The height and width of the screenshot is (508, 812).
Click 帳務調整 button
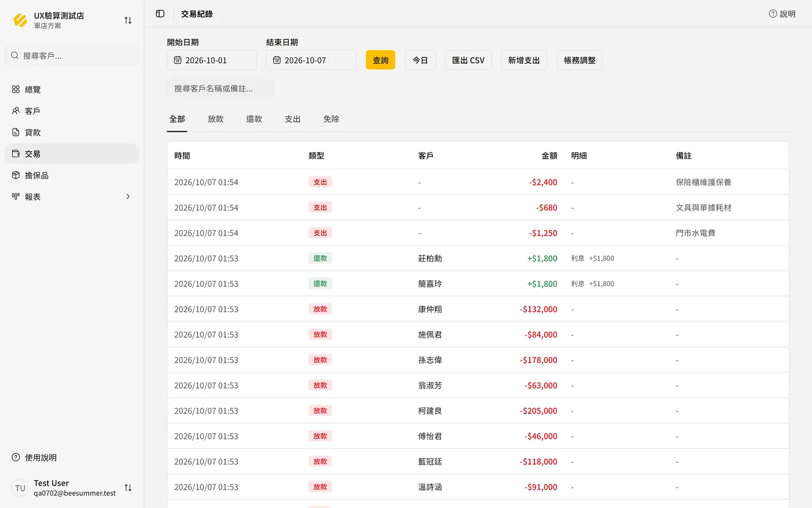(x=580, y=60)
